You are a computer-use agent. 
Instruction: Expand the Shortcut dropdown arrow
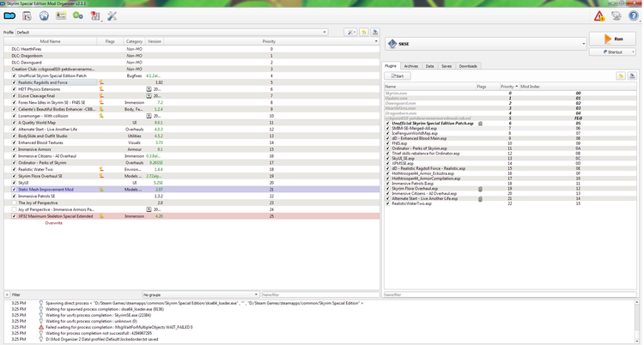point(633,52)
